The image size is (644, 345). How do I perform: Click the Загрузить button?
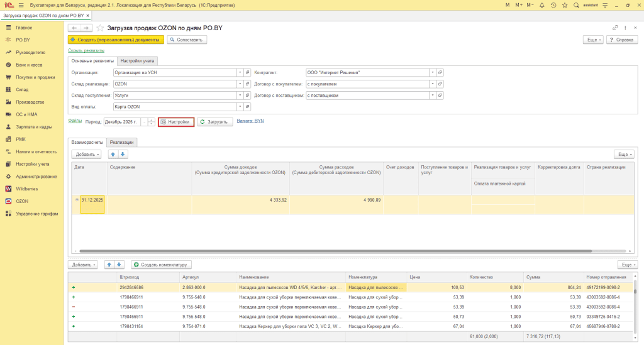pos(215,122)
